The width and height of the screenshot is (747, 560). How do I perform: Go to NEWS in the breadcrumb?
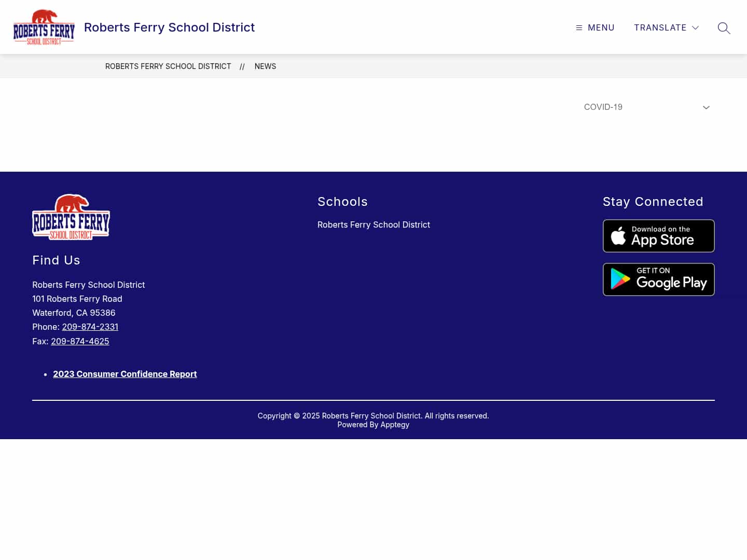point(265,66)
